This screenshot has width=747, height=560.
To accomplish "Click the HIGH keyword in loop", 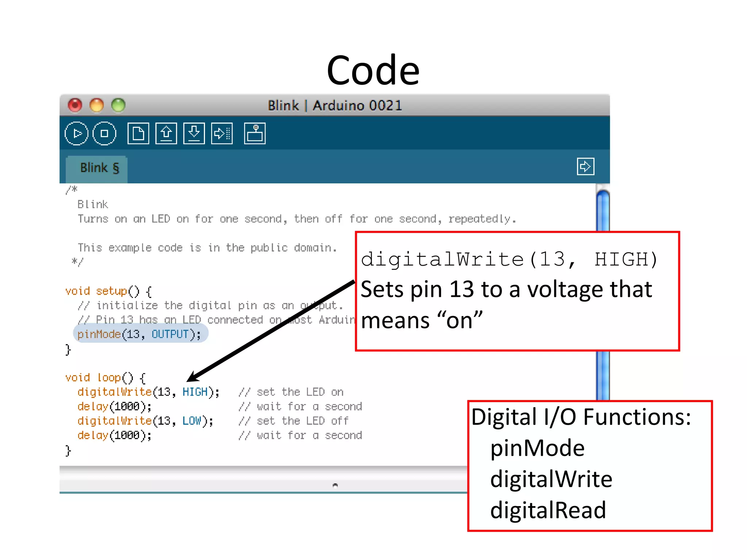I will [x=195, y=392].
